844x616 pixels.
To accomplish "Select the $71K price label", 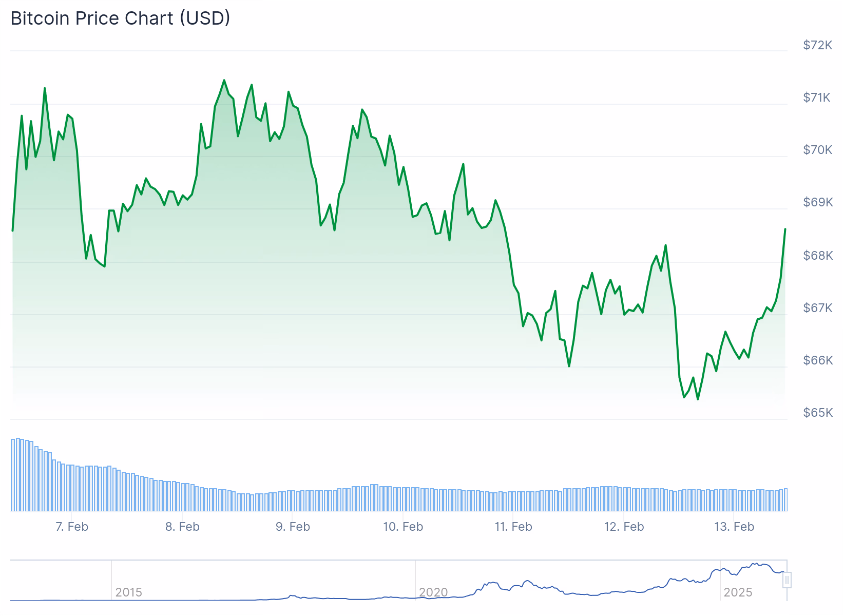I will [816, 98].
